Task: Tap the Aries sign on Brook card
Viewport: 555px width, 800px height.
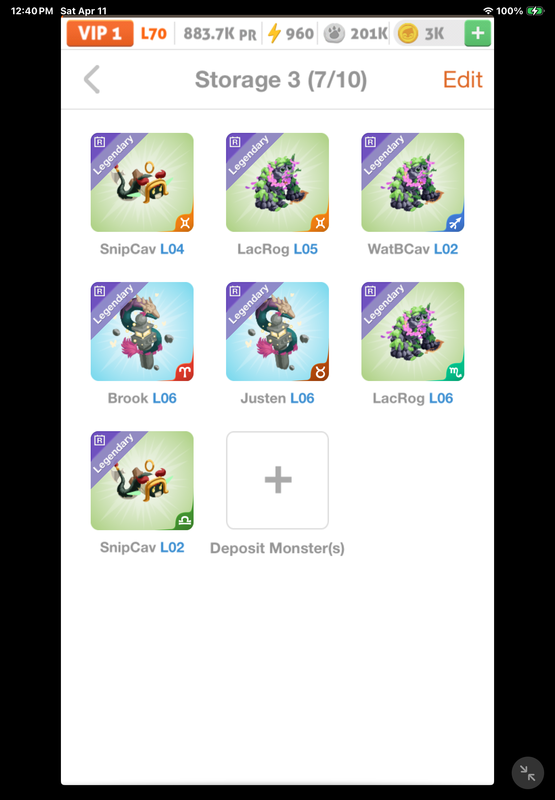Action: (x=184, y=372)
